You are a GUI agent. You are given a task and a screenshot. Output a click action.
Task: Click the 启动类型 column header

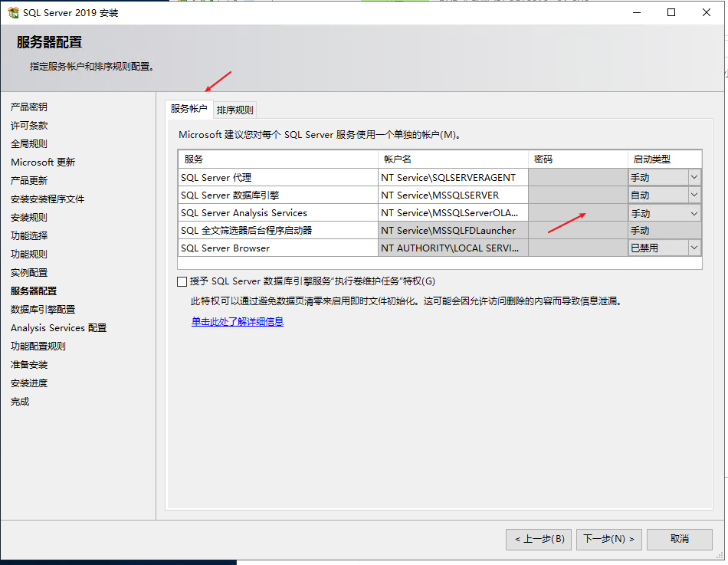tap(665, 159)
